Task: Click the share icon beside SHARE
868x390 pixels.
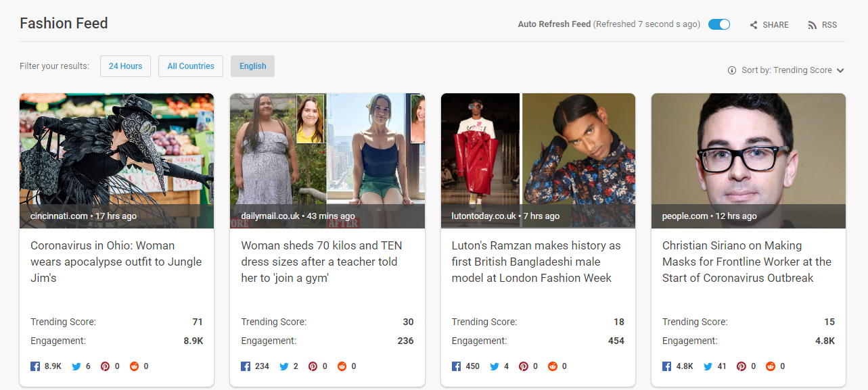Action: (x=754, y=25)
